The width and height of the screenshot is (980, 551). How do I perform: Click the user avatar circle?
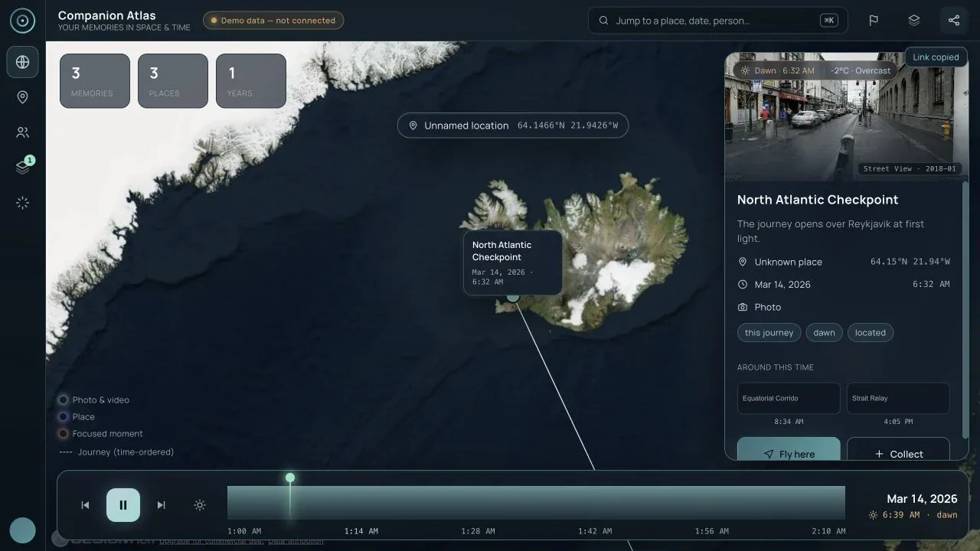click(22, 530)
